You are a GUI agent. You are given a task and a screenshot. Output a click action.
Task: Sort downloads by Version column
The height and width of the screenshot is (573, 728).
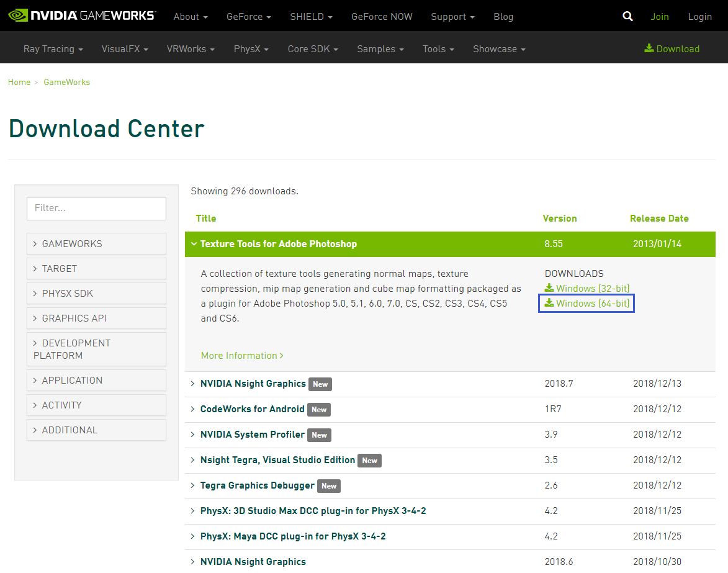point(559,219)
